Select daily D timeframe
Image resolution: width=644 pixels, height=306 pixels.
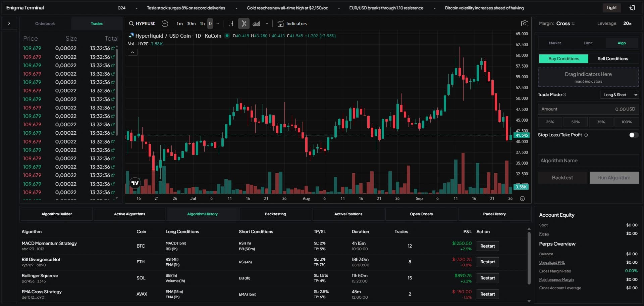point(210,24)
